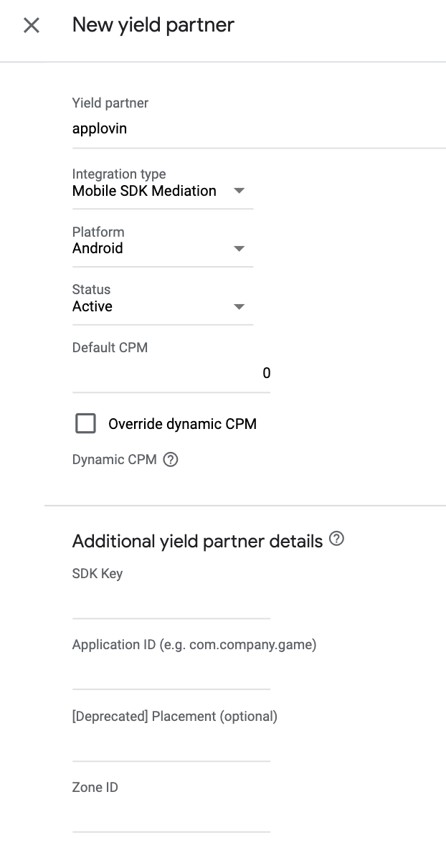Close the New yield partner dialog
The height and width of the screenshot is (868, 446).
[x=32, y=26]
